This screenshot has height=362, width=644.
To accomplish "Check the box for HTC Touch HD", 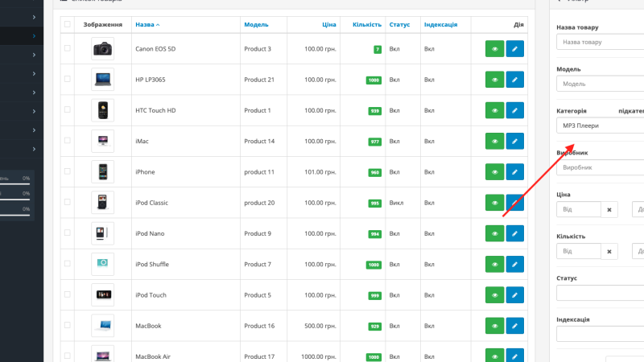I will click(68, 109).
